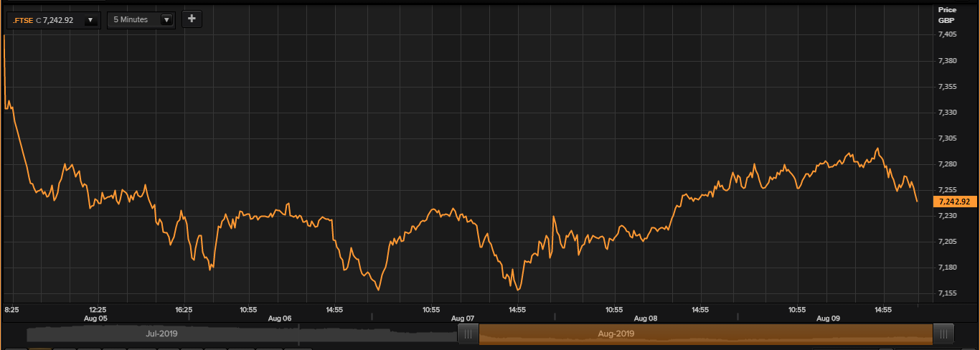
Task: Click the orange 7,242.92 current price tag
Action: tap(955, 202)
